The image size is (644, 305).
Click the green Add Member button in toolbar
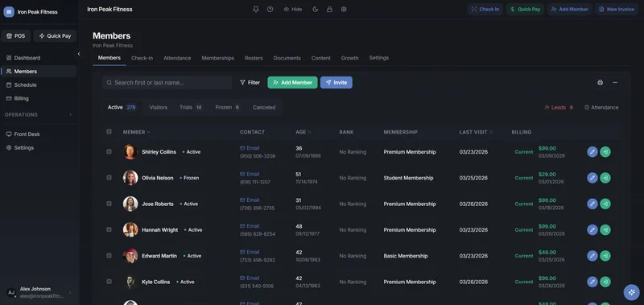[x=292, y=83]
